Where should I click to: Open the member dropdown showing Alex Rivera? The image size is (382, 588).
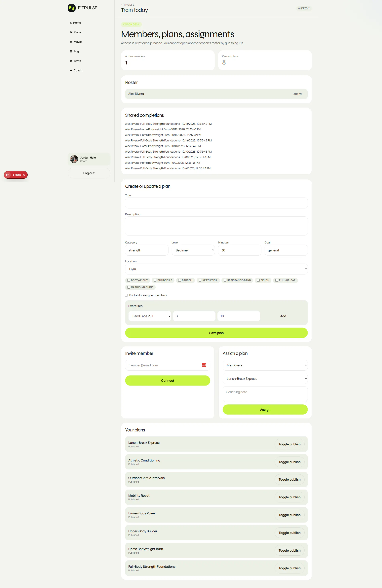point(265,365)
